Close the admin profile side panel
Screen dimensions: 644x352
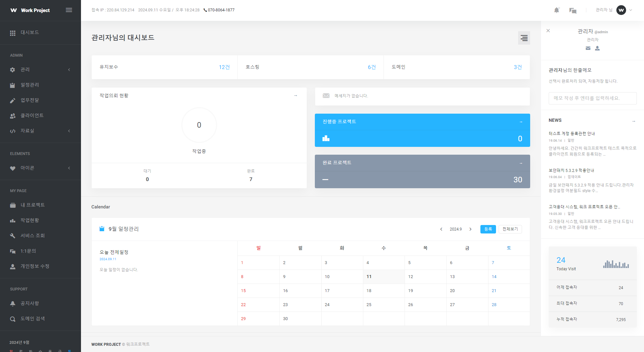(x=548, y=31)
